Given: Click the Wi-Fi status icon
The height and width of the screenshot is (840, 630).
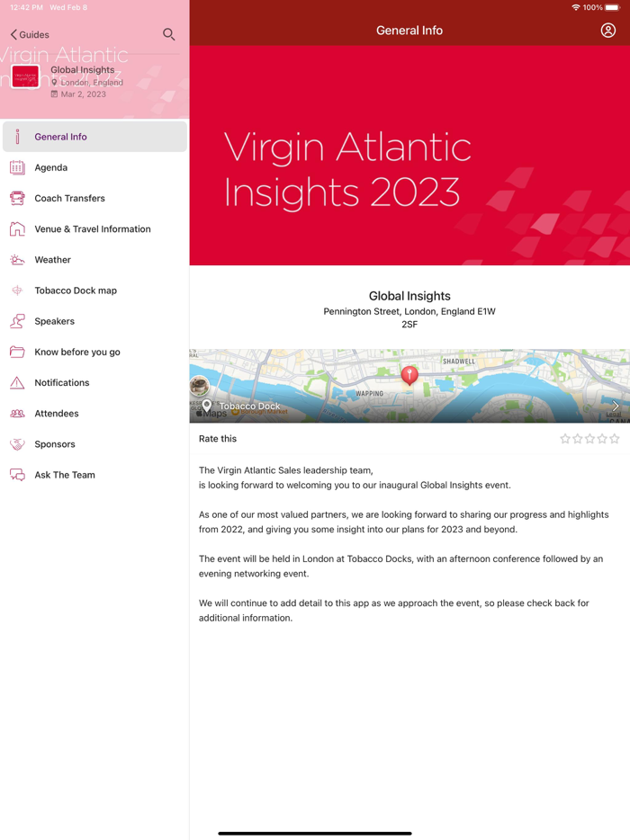Looking at the screenshot, I should click(x=576, y=7).
